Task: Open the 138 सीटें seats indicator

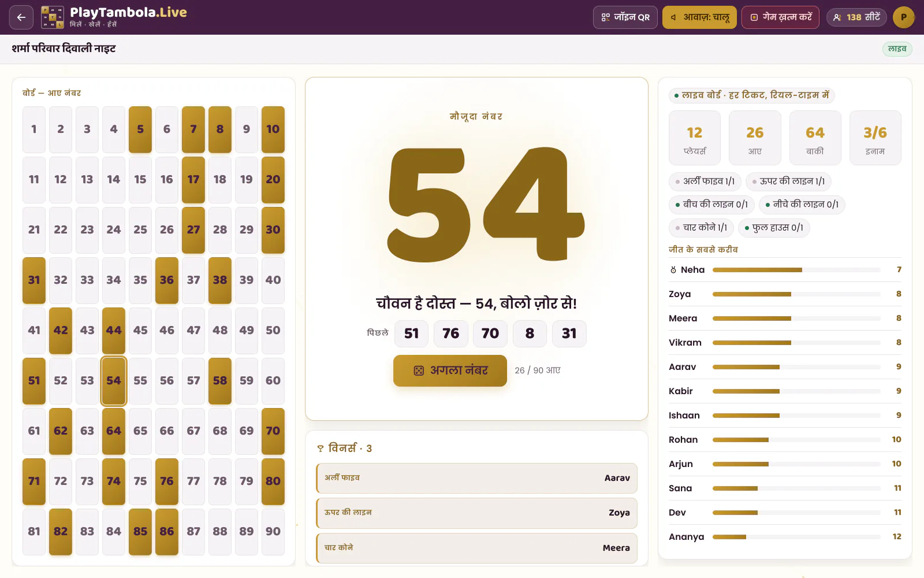Action: coord(856,17)
